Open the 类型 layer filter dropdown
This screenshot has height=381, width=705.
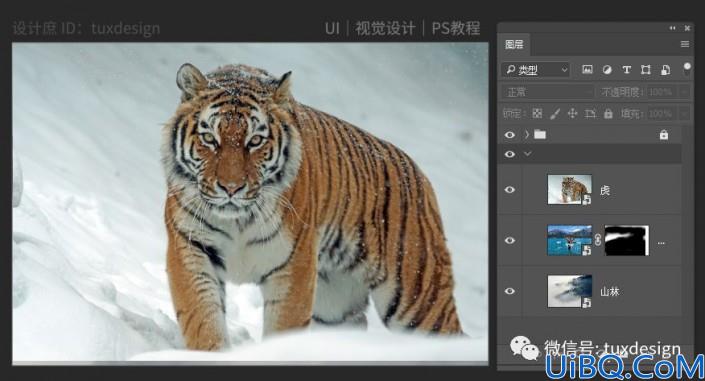coord(536,70)
